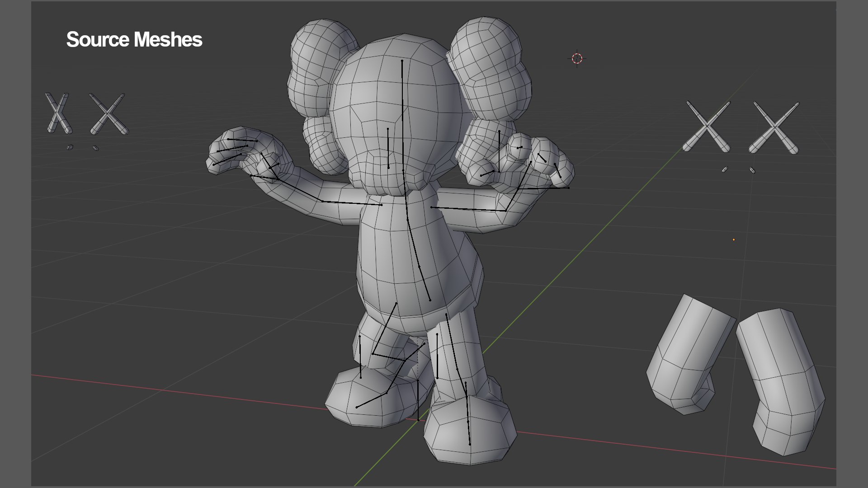Click the small orange object origin dot

click(733, 239)
